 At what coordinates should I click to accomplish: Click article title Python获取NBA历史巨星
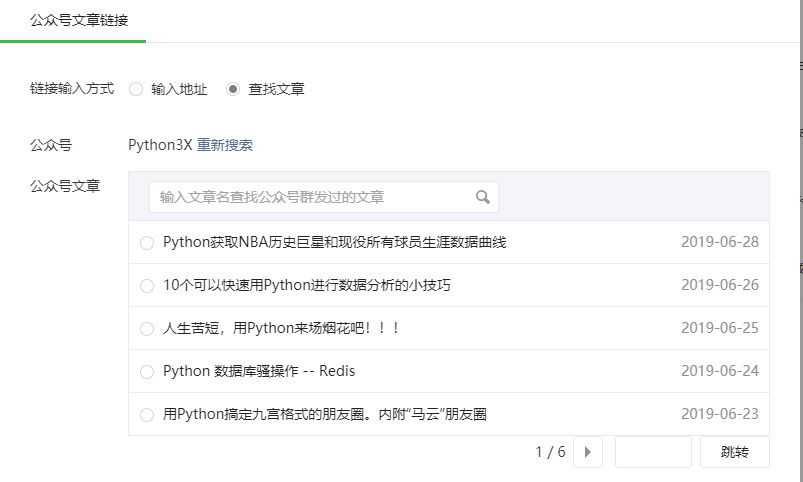(x=334, y=242)
